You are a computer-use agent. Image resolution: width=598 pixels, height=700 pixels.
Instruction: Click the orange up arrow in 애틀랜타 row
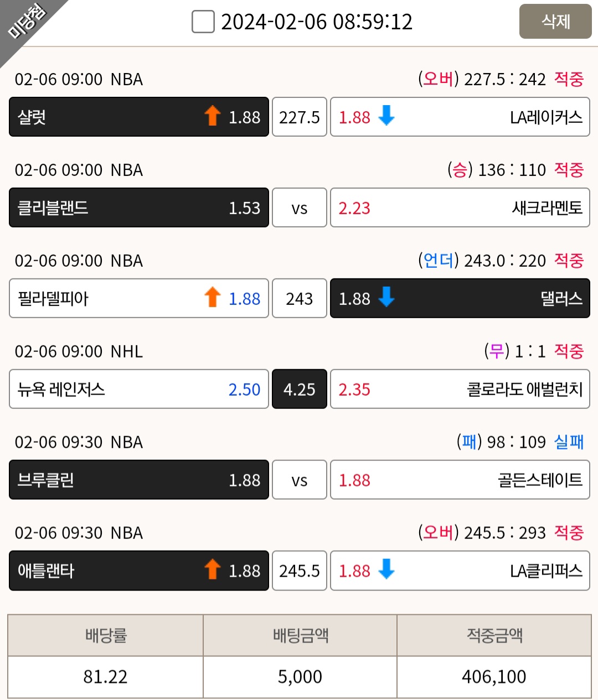pos(212,570)
